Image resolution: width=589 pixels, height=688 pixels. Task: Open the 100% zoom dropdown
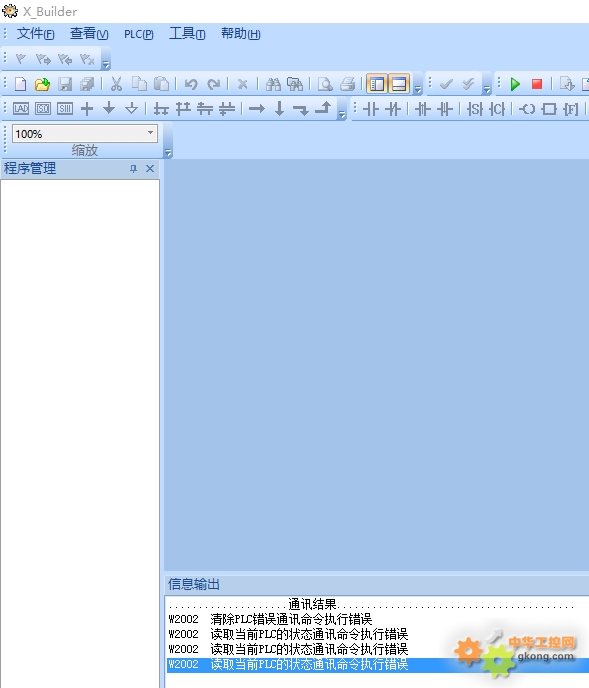tap(150, 133)
